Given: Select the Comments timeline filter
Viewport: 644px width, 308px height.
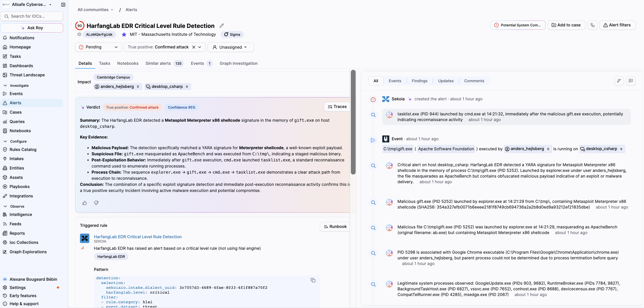Looking at the screenshot, I should [474, 81].
